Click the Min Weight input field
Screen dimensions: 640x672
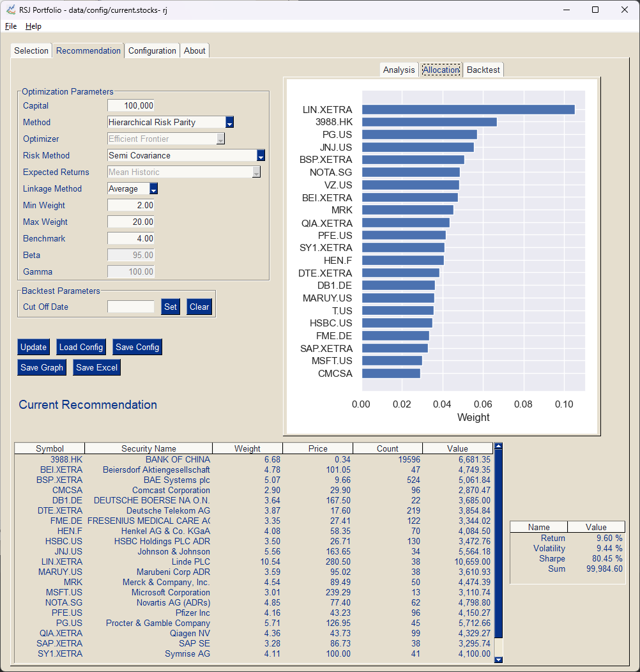pos(131,205)
